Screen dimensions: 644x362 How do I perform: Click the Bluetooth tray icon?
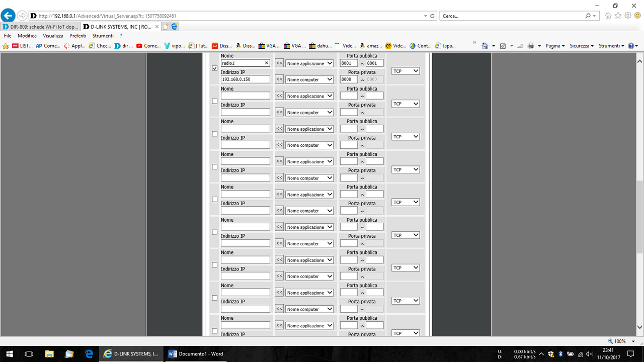tap(560, 354)
